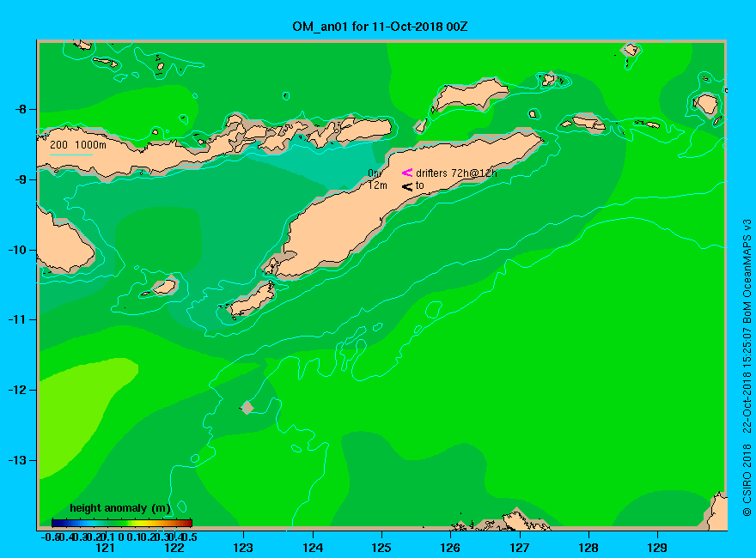756x558 pixels.
Task: Click the '12m' depth legend label
Action: 377,185
